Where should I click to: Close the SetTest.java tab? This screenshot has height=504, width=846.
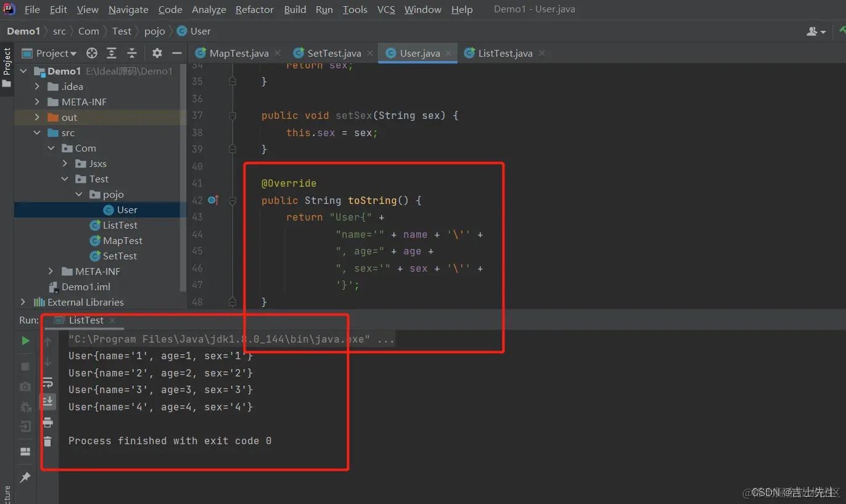(x=370, y=53)
